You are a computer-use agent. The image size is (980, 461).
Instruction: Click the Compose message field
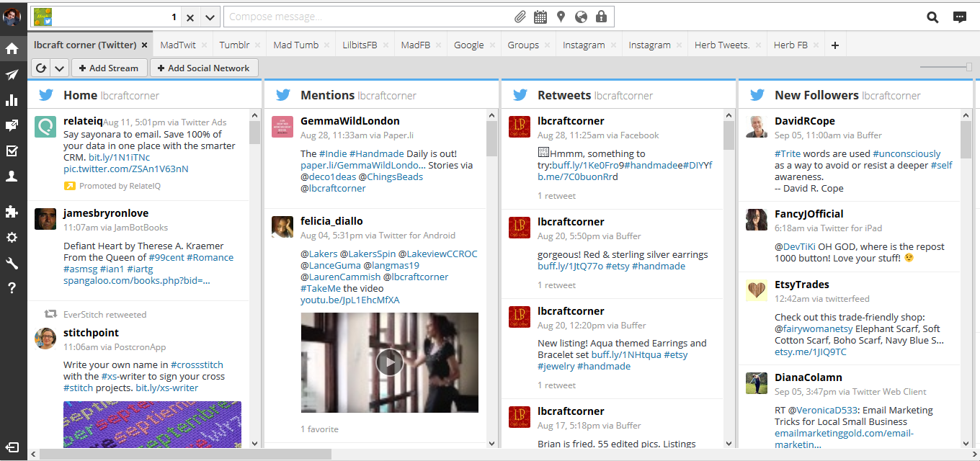click(x=367, y=17)
